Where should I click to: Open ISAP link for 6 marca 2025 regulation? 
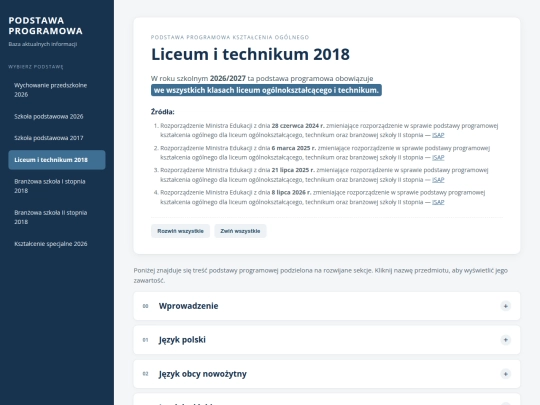[438, 157]
